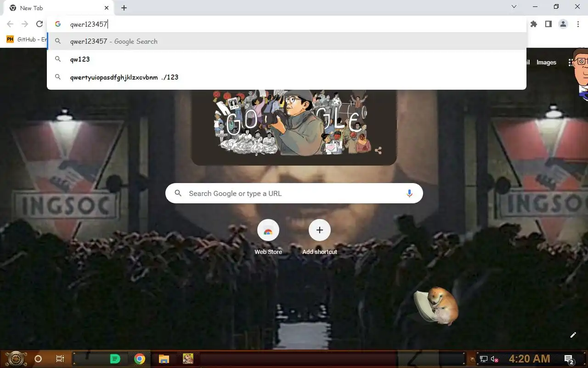
Task: Open the network tray icon
Action: [483, 359]
